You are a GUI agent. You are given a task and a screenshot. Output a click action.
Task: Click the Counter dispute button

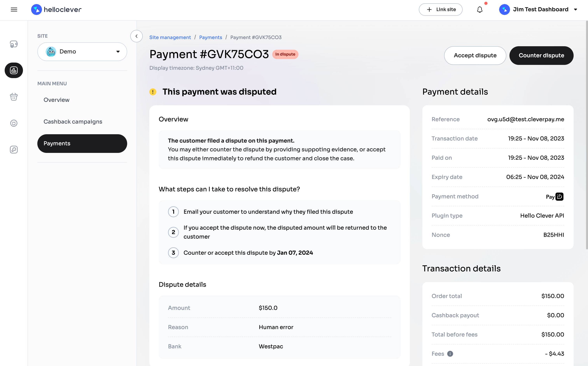tap(541, 55)
